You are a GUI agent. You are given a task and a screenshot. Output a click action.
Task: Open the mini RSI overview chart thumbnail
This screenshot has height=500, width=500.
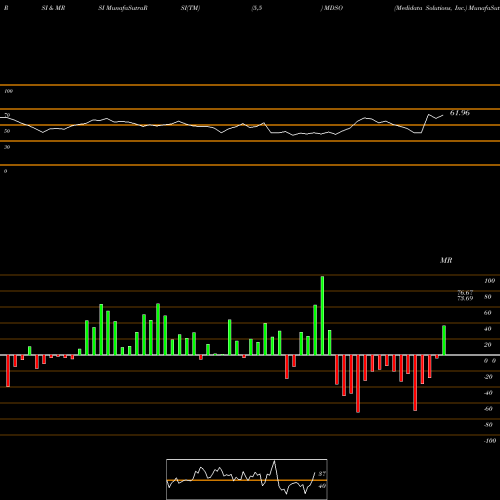click(247, 479)
